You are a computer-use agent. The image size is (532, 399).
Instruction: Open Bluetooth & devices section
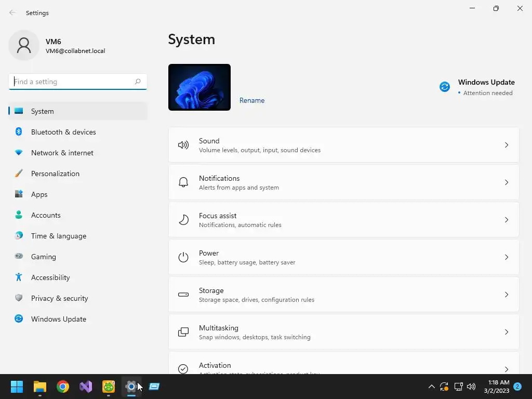pyautogui.click(x=78, y=131)
